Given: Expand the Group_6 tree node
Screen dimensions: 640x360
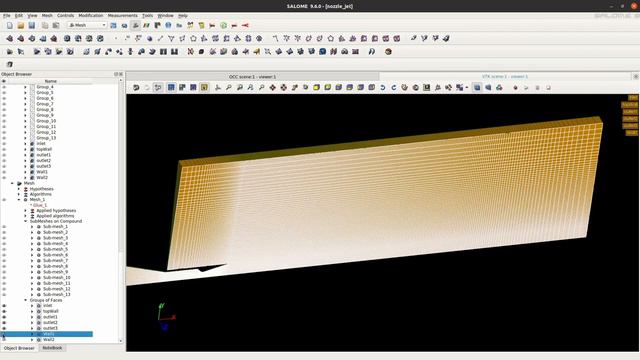Looking at the screenshot, I should tap(25, 98).
